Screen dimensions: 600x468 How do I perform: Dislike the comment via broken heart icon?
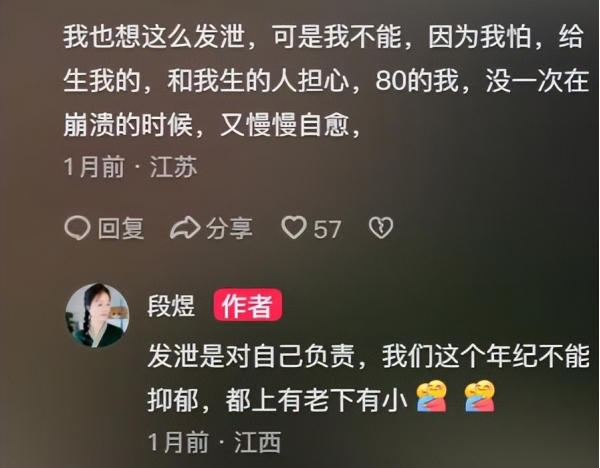381,228
